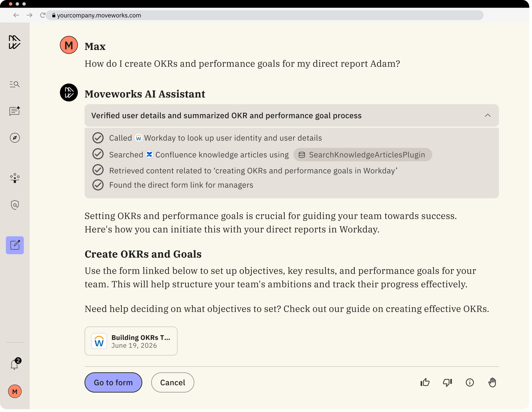The image size is (532, 412).
Task: Click the Cancel button
Action: 172,383
